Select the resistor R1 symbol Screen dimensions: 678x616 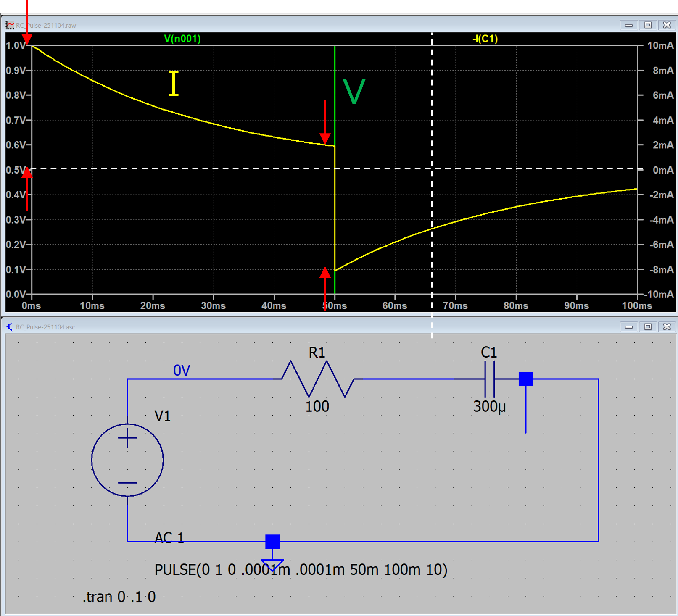(x=317, y=379)
